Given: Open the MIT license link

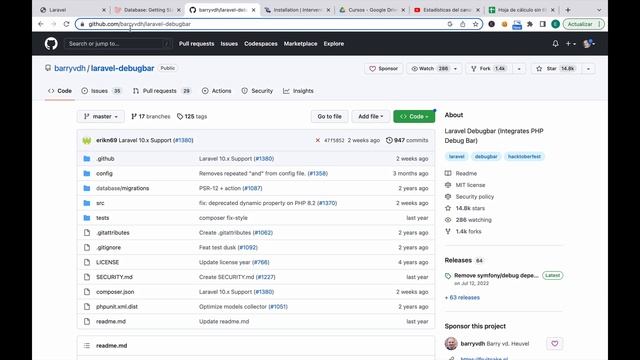Looking at the screenshot, I should coord(470,185).
